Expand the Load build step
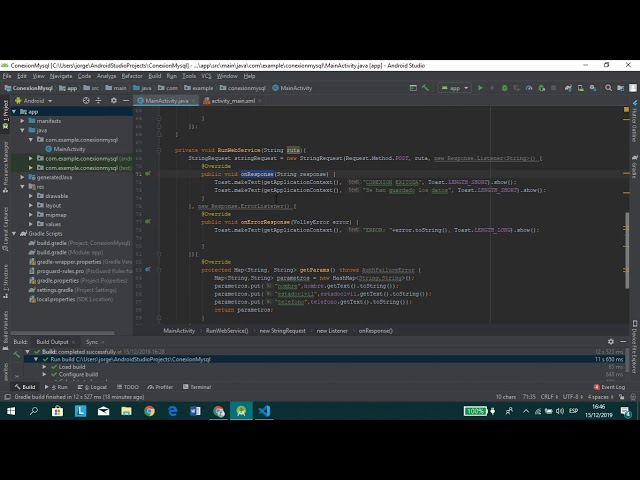The width and height of the screenshot is (640, 480). pyautogui.click(x=44, y=367)
